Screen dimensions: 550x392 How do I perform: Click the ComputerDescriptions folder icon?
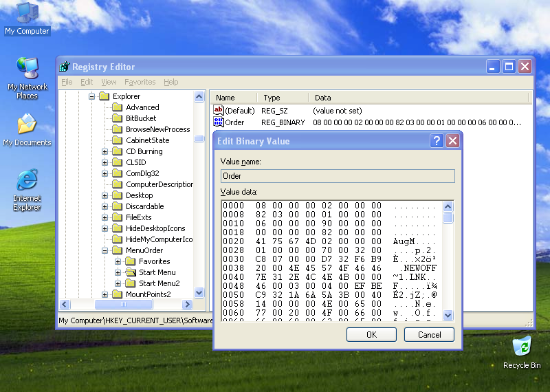coord(117,184)
